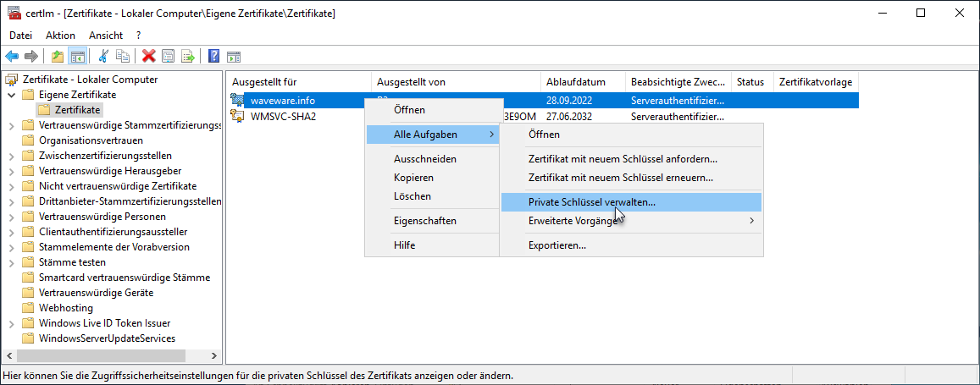Image resolution: width=980 pixels, height=385 pixels.
Task: Expand the Zwischenzertifizierungsstellen folder
Action: [x=11, y=156]
